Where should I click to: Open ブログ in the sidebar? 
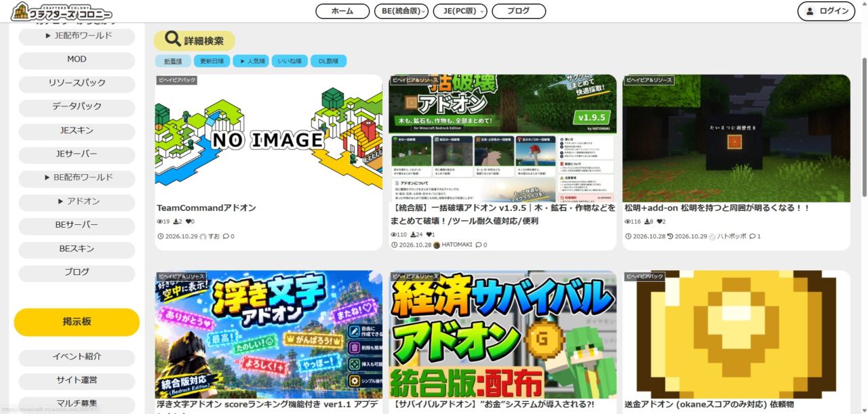[77, 272]
